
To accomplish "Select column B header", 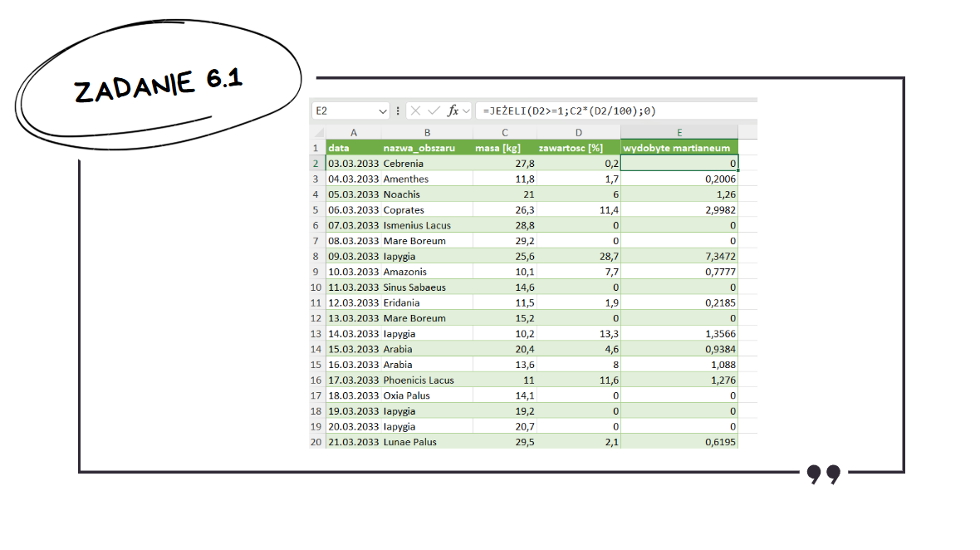I will [427, 132].
